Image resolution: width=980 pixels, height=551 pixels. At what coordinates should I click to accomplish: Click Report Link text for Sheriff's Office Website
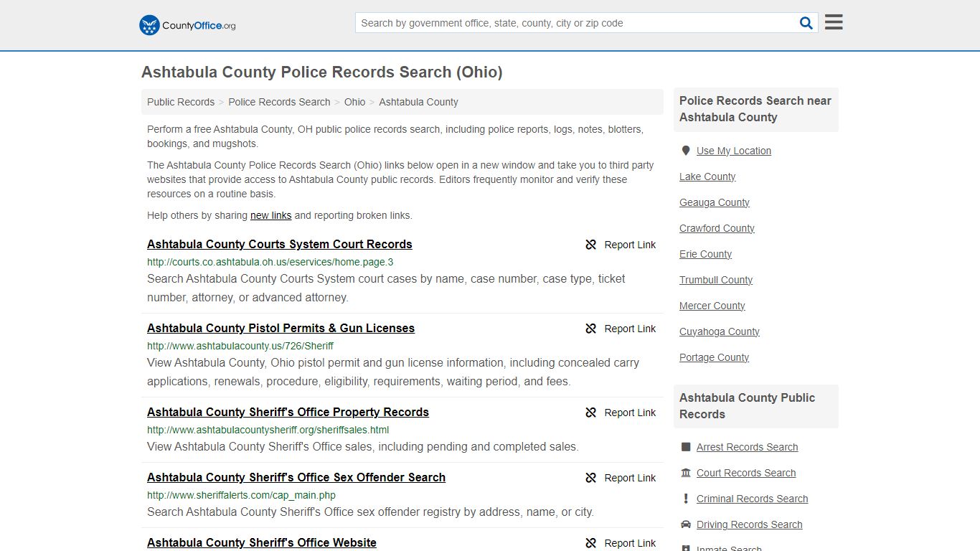630,543
